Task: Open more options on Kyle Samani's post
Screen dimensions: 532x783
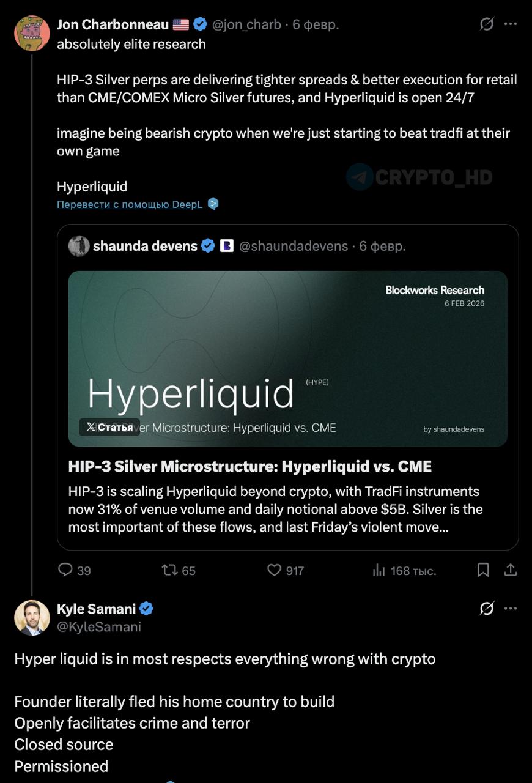Action: pos(511,609)
